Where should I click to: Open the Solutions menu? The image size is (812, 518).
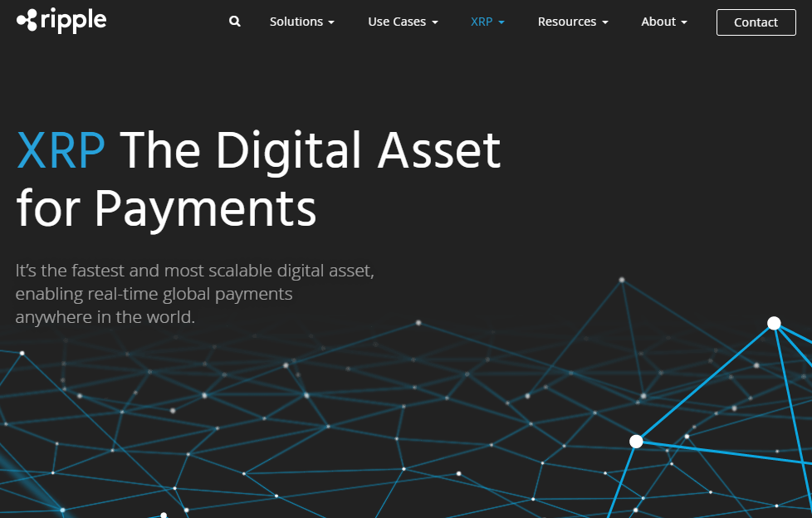302,22
